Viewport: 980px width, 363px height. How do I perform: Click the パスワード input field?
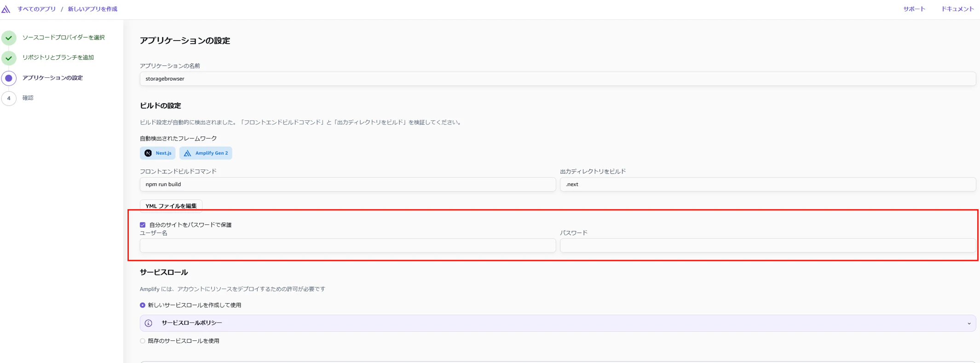click(768, 246)
